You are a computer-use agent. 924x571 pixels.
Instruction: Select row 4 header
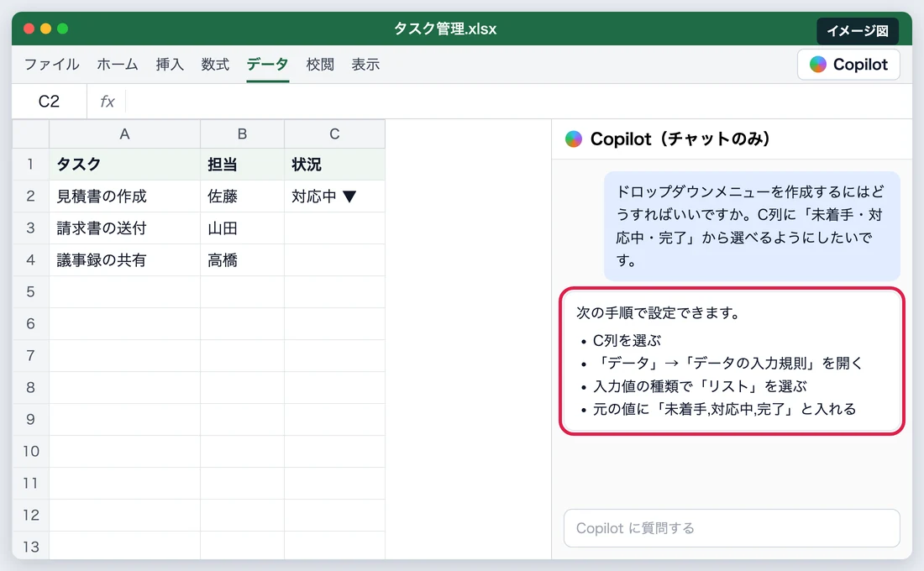30,259
